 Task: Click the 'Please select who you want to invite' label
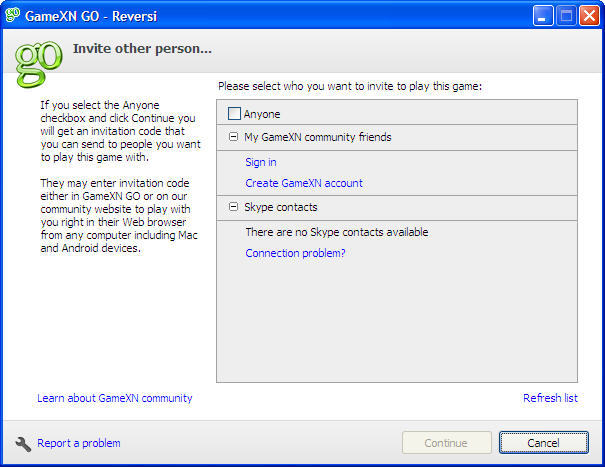pos(350,86)
